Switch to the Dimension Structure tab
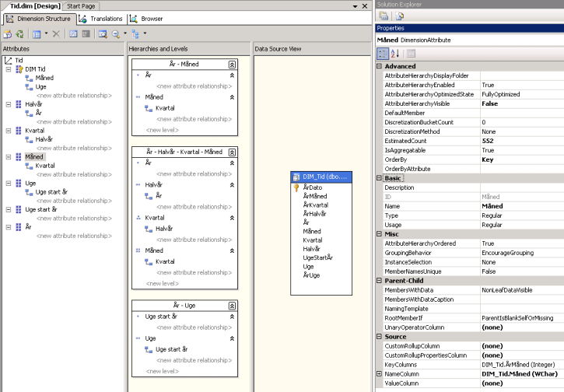The height and width of the screenshot is (392, 564). coord(39,19)
